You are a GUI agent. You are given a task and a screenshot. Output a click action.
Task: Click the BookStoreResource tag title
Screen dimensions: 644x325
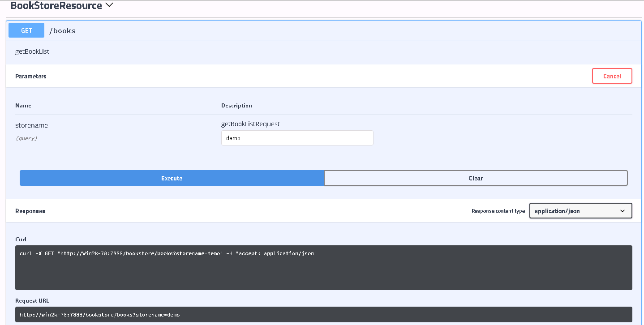click(x=56, y=6)
